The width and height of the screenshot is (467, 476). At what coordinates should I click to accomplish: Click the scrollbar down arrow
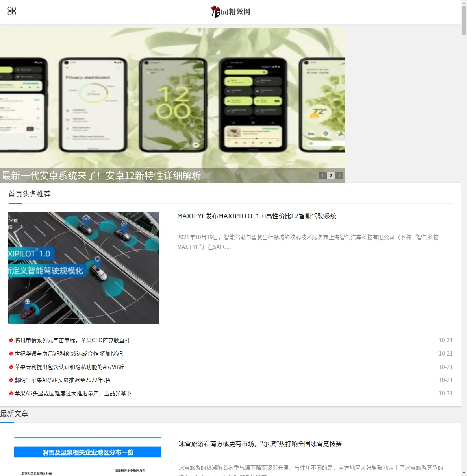click(464, 473)
